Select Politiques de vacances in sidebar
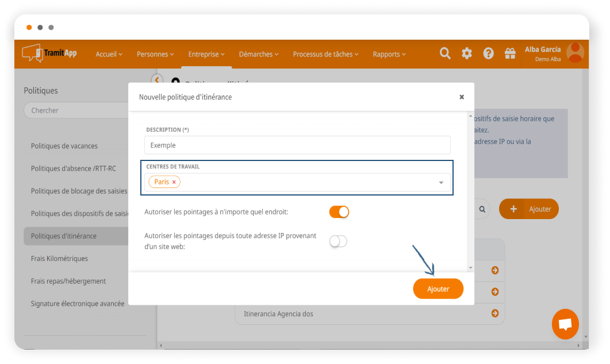The image size is (610, 364). point(64,146)
